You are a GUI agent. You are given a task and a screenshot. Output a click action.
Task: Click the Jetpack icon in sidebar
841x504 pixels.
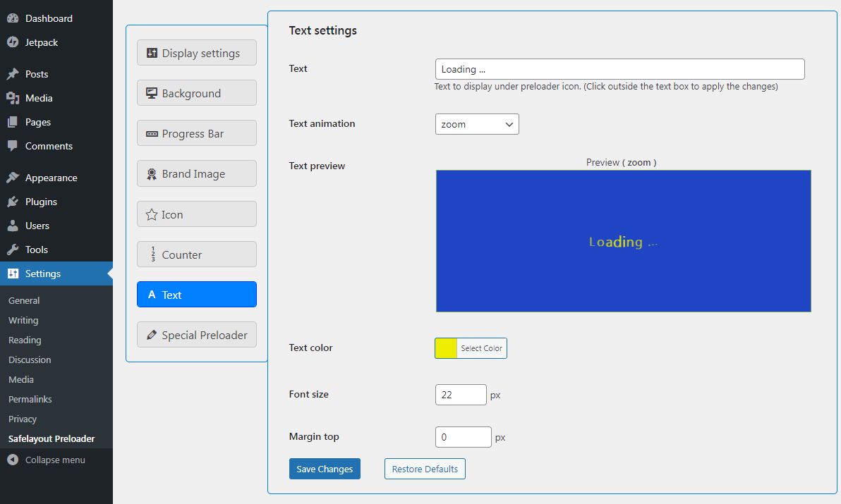tap(13, 42)
